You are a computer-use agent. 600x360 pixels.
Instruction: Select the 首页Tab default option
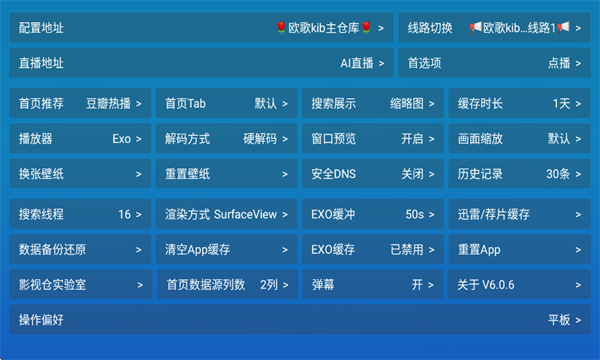tap(227, 103)
